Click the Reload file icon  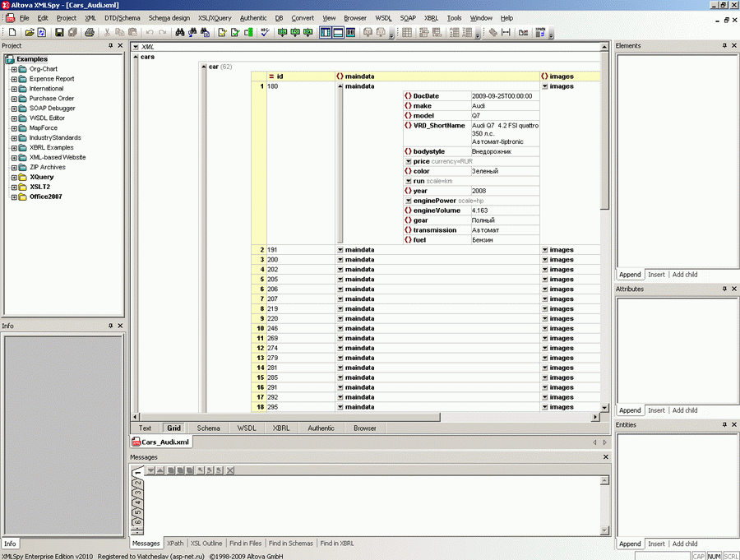[42, 32]
